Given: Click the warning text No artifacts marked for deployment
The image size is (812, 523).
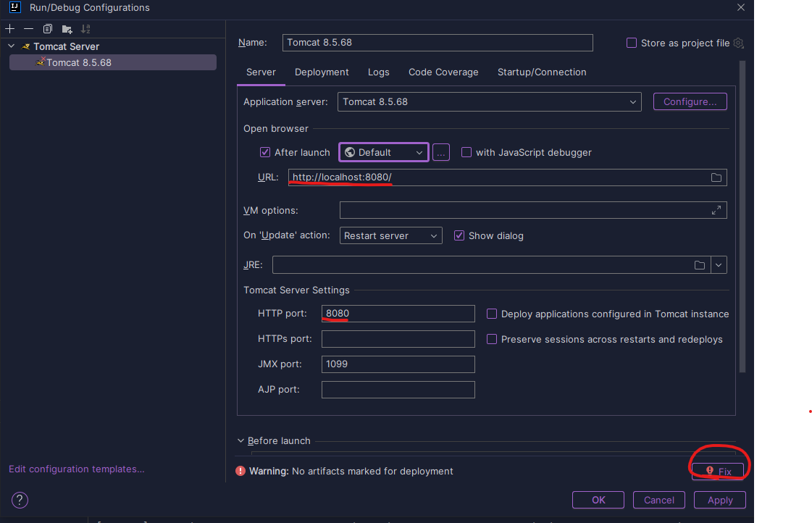Looking at the screenshot, I should [x=372, y=472].
